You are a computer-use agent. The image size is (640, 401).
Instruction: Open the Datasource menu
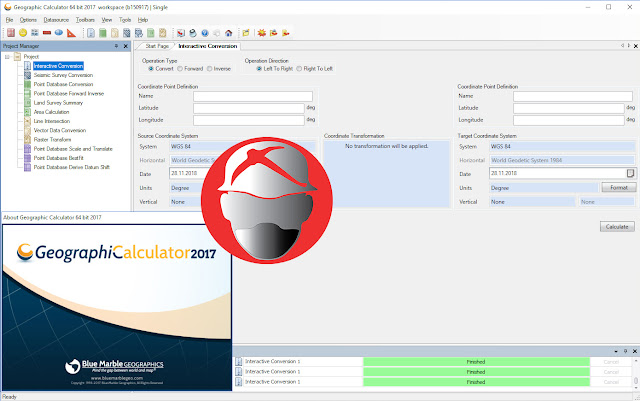coord(56,20)
